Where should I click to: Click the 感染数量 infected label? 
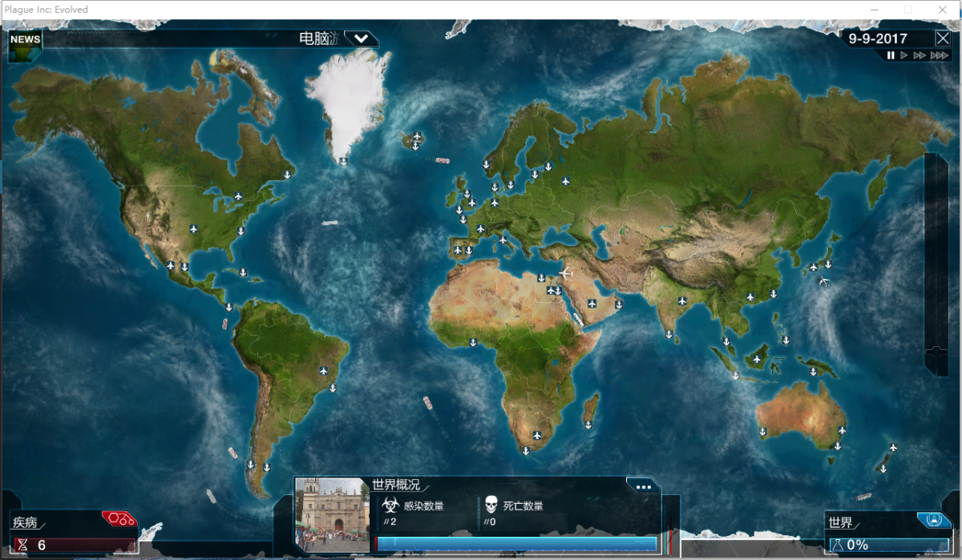[424, 506]
